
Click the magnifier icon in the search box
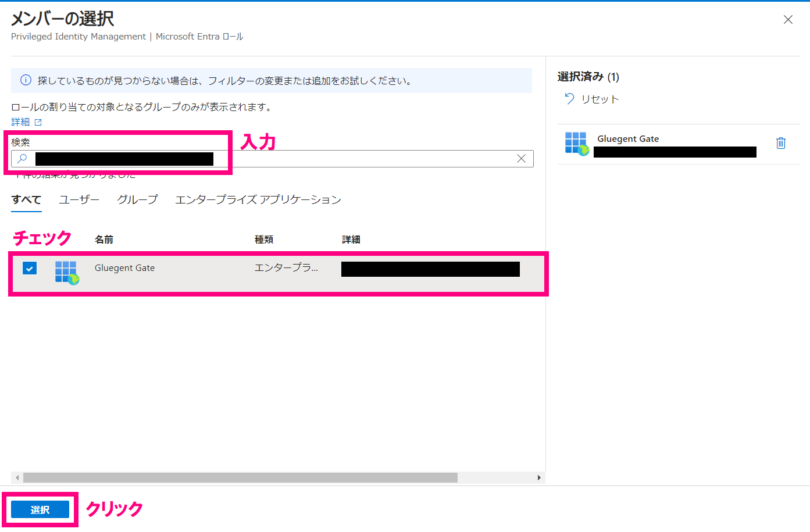pyautogui.click(x=22, y=158)
